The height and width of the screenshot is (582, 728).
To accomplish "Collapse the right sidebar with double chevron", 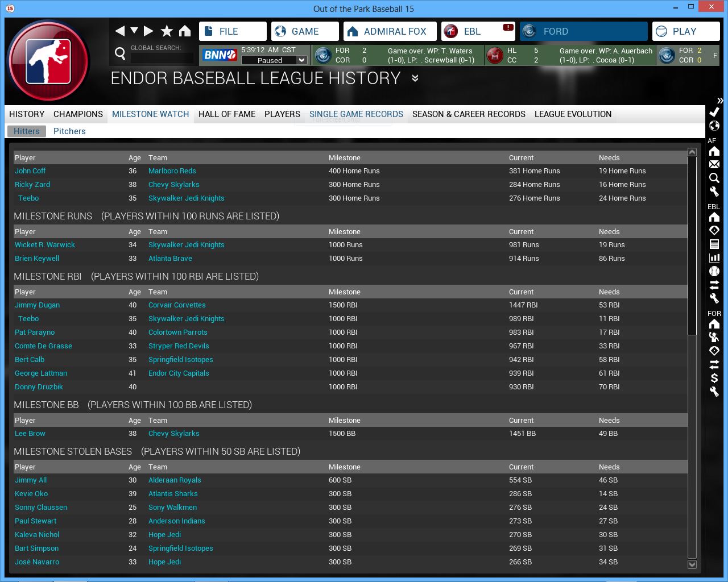I will [x=720, y=101].
